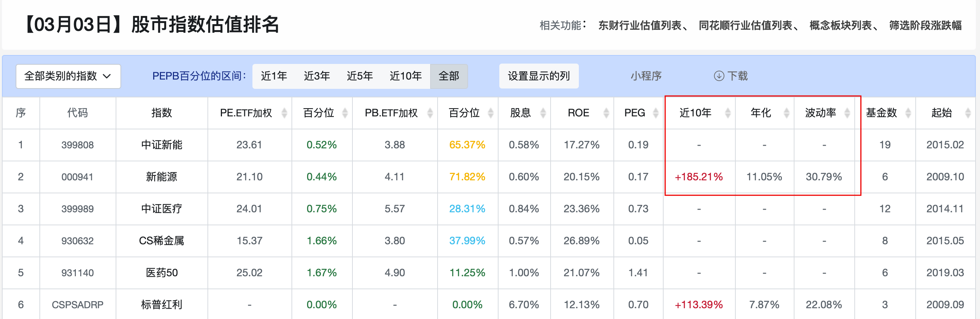Open 概念板块列表 link

[x=840, y=25]
